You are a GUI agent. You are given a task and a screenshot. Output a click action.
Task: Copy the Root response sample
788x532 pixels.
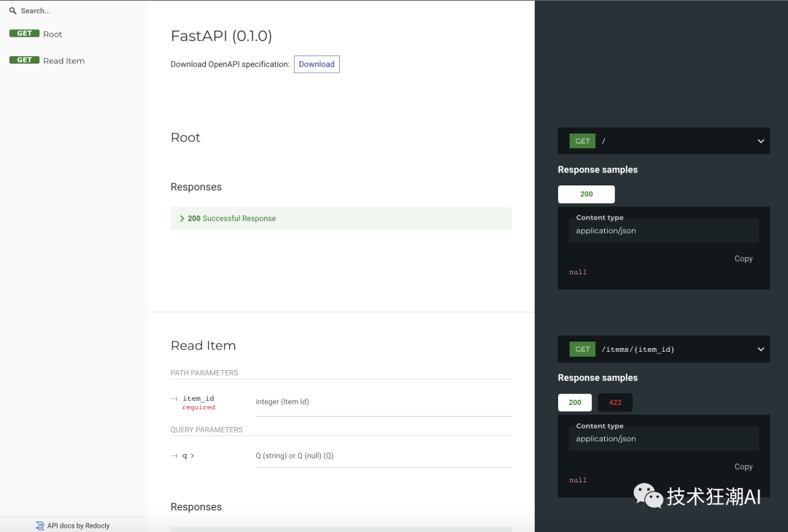[743, 258]
